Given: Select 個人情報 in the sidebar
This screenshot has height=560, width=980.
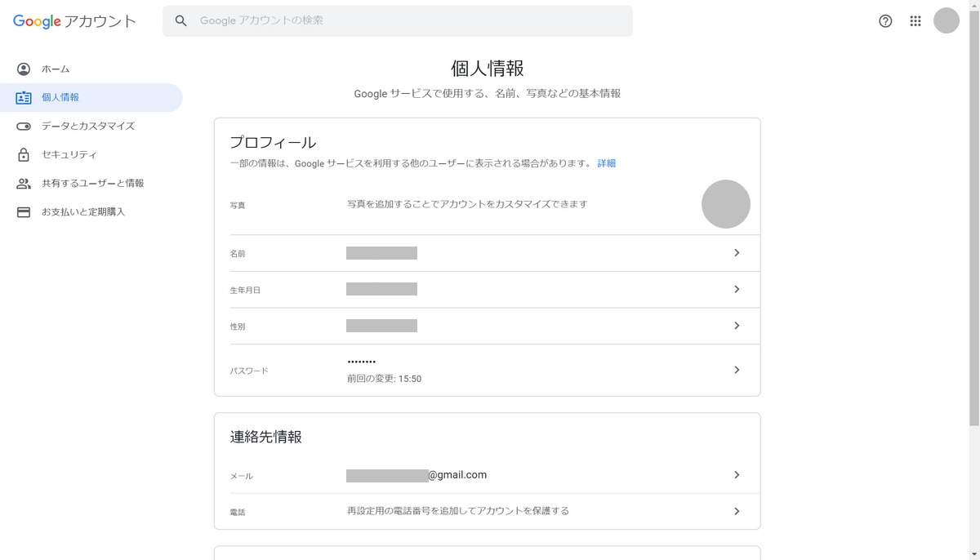Looking at the screenshot, I should tap(60, 98).
